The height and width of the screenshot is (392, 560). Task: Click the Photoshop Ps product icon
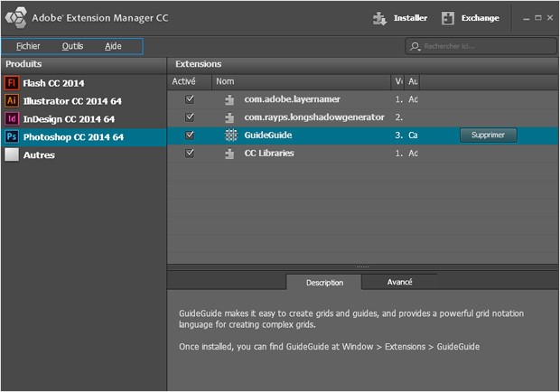point(12,136)
